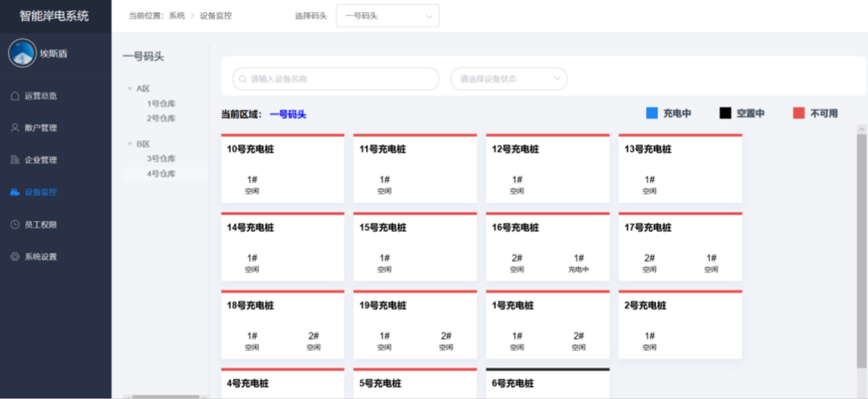Viewport: 868px width, 399px height.
Task: Collapse the A区 tree node arrow
Action: [x=130, y=88]
